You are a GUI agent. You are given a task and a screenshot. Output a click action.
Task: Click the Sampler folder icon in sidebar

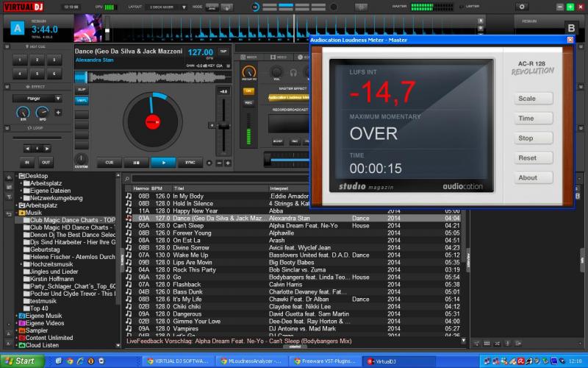[x=20, y=330]
